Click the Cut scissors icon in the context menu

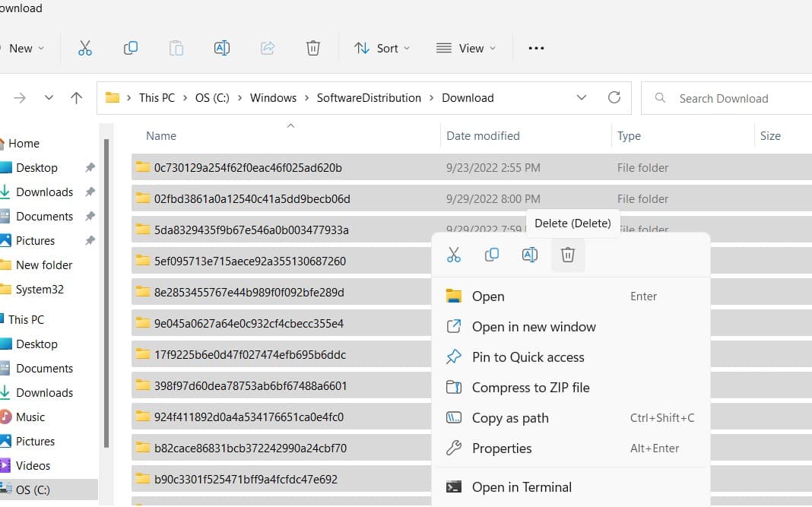pos(454,255)
